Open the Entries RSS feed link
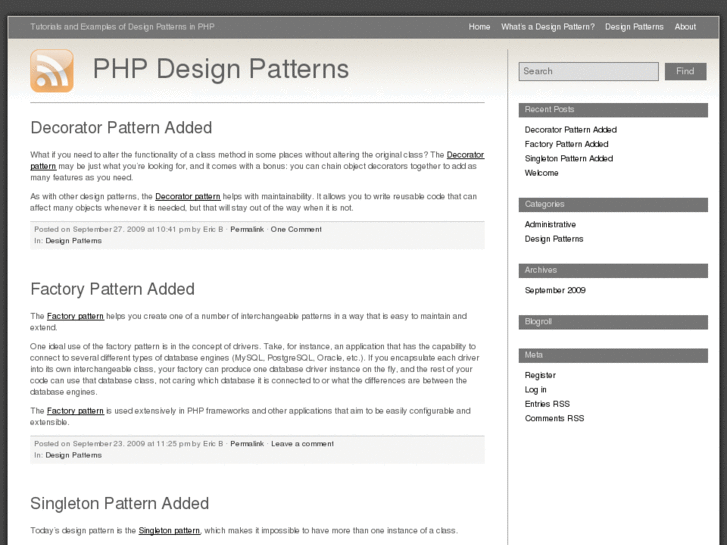 (547, 404)
